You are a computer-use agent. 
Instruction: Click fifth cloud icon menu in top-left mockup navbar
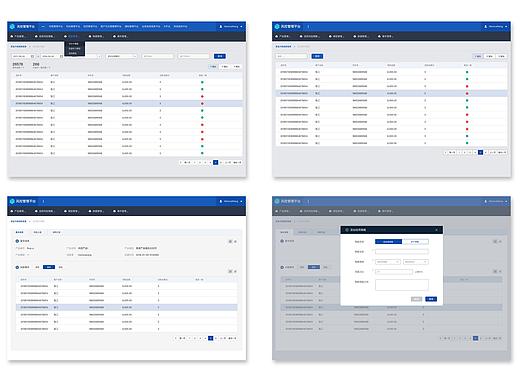pos(120,36)
